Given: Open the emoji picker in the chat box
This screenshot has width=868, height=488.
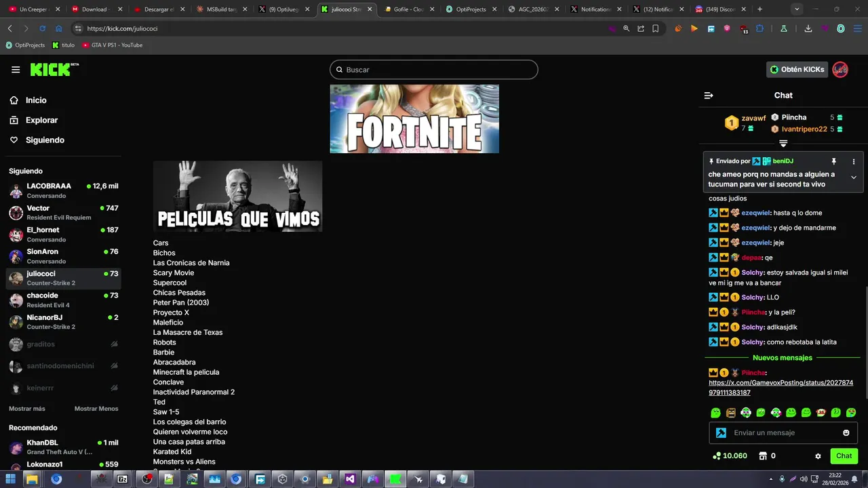Looking at the screenshot, I should 846,432.
